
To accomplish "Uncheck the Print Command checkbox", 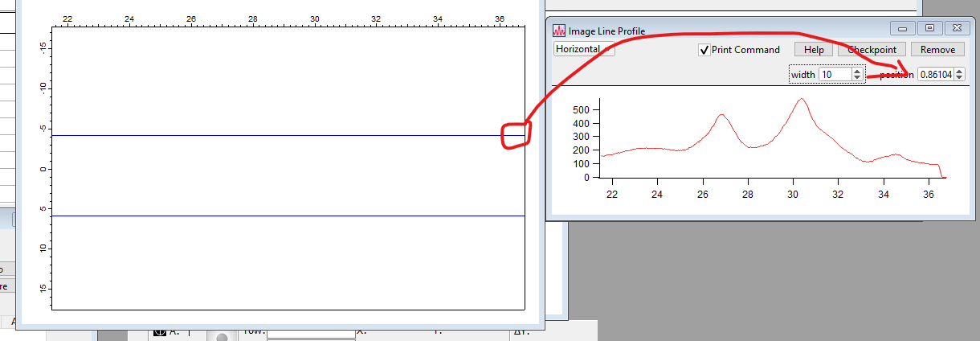I will click(704, 50).
